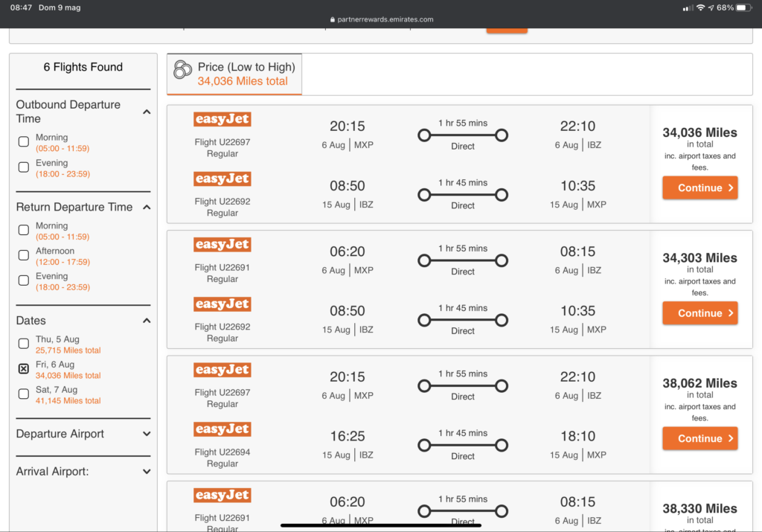Screen dimensions: 762x532
Task: Select the Price (Low to High) sort tab
Action: coord(234,74)
